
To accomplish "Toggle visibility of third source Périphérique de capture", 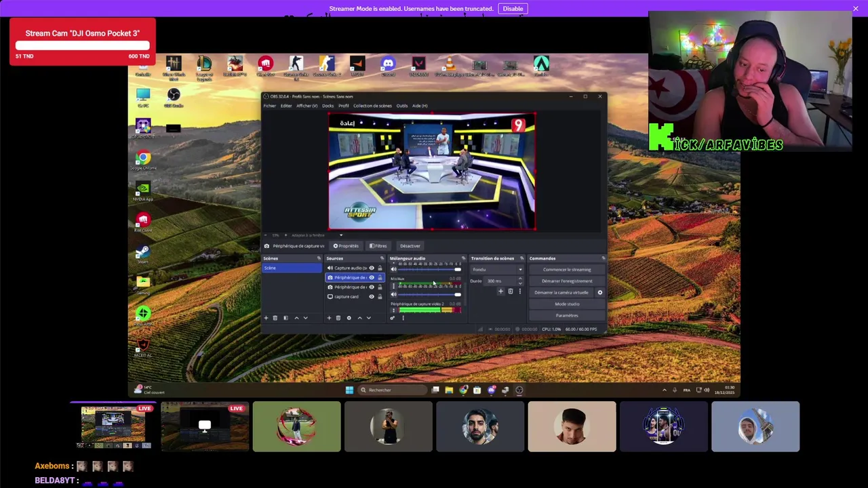I will tap(371, 287).
